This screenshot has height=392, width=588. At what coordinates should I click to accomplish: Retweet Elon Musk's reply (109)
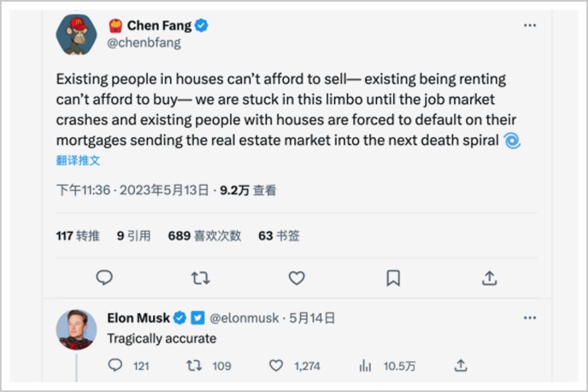pos(209,366)
